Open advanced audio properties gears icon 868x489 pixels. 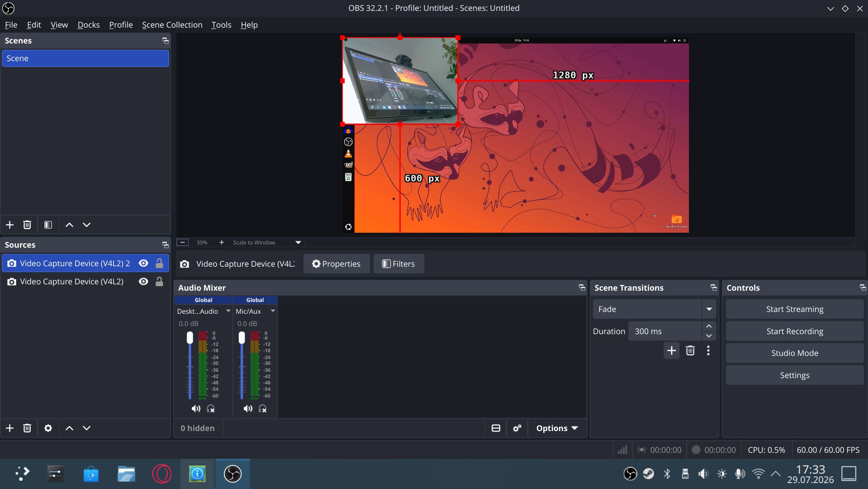(x=517, y=428)
